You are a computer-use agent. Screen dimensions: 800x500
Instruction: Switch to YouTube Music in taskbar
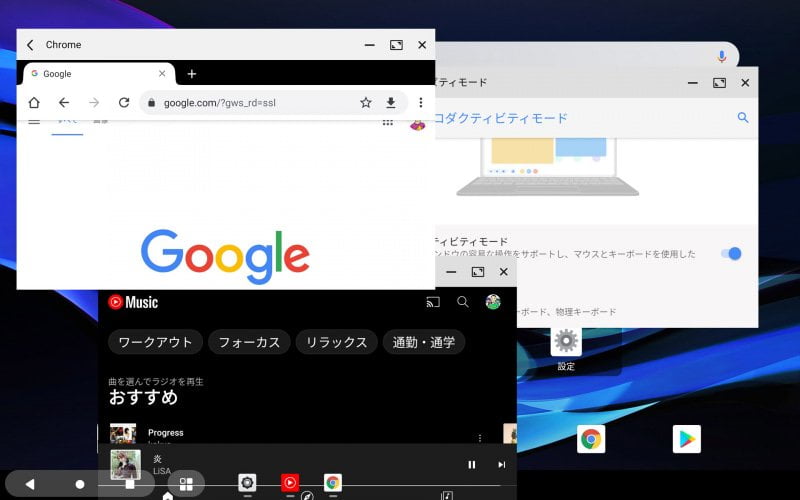pos(290,483)
